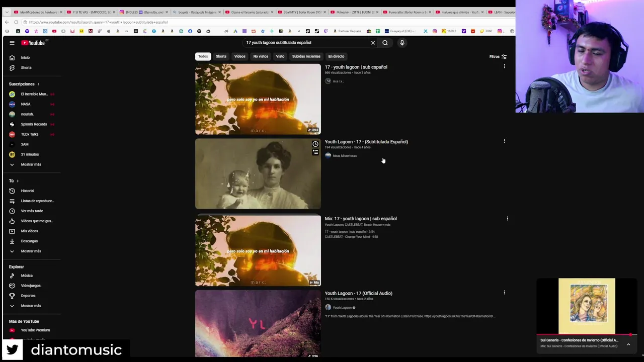This screenshot has width=644, height=362.
Task: Select the Vídeos filter chip
Action: click(239, 56)
